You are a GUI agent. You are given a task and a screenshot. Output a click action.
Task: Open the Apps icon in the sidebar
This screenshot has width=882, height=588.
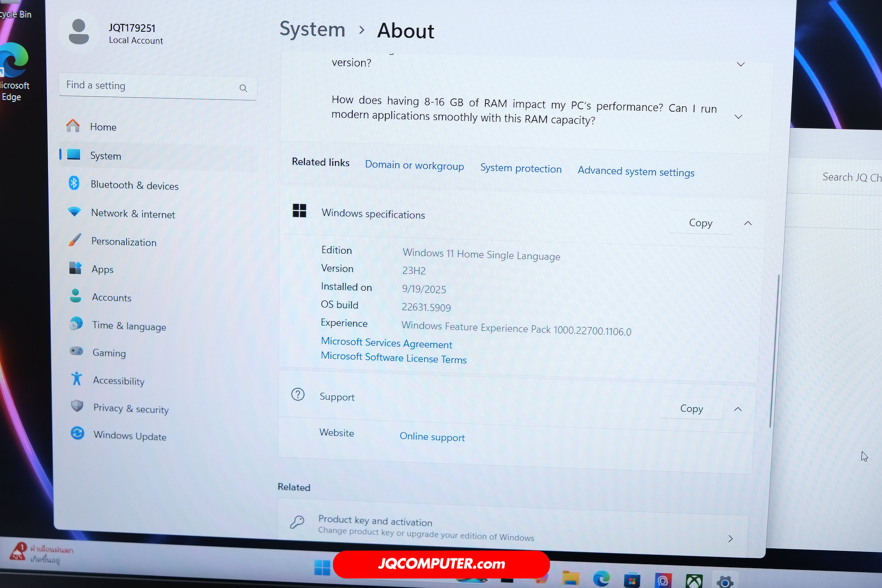pos(75,268)
